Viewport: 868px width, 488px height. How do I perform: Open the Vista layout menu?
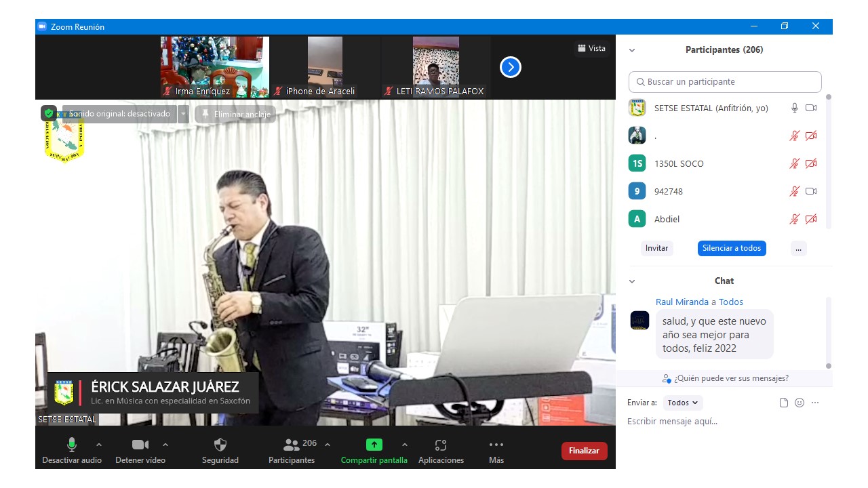coord(591,48)
